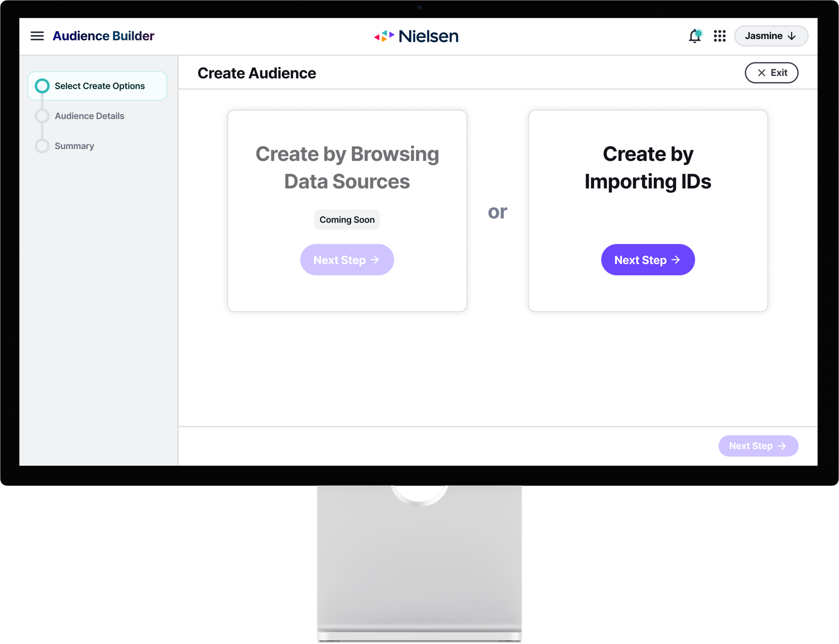Click the Audience Builder title
The image size is (839, 644).
103,36
